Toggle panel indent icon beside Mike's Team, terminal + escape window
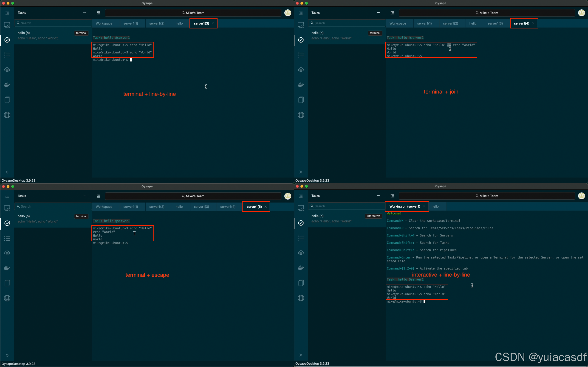Image resolution: width=588 pixels, height=367 pixels. (98, 196)
